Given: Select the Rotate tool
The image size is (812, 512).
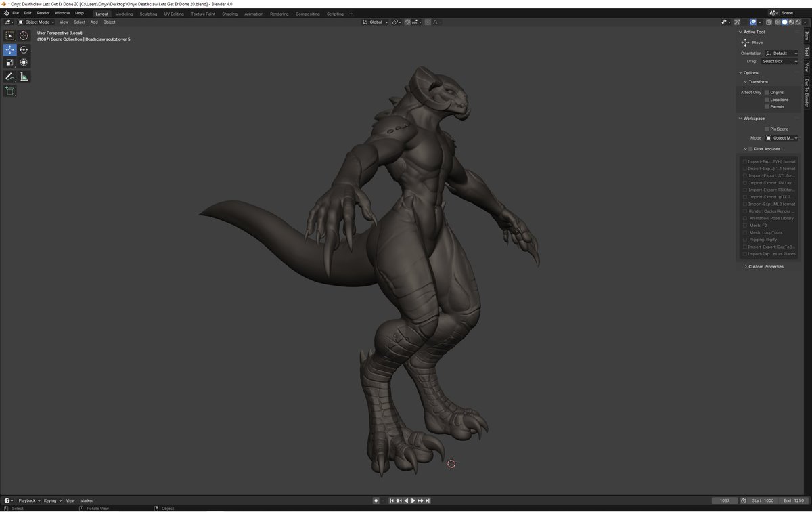Looking at the screenshot, I should [24, 49].
